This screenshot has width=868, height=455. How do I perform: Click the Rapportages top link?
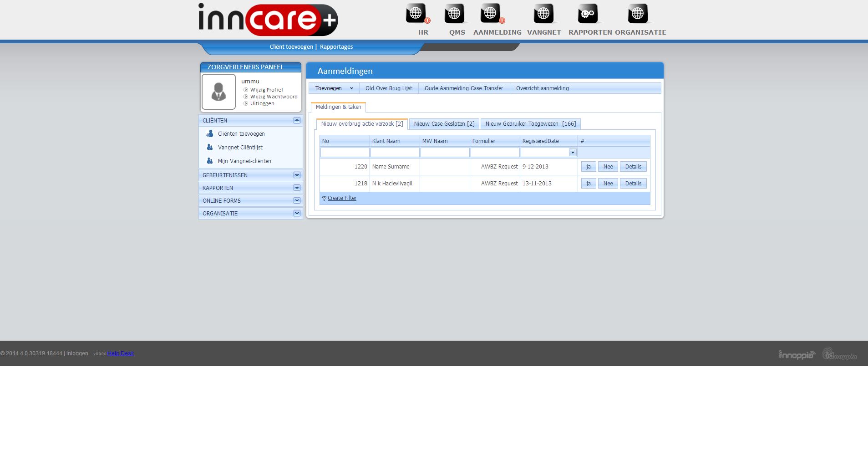(336, 47)
